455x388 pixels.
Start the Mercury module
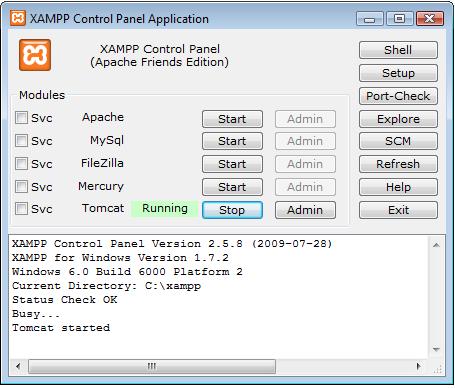coord(232,187)
